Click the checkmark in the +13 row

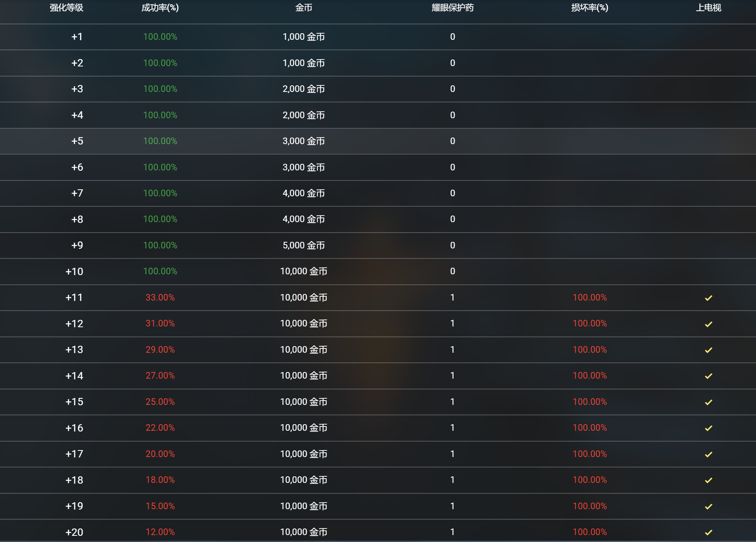point(708,350)
